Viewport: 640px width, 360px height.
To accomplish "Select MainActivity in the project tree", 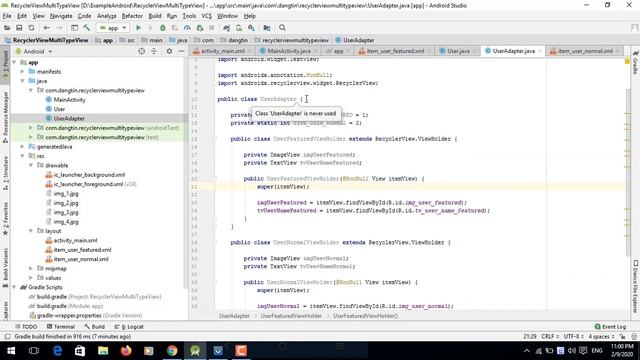I will [x=69, y=100].
